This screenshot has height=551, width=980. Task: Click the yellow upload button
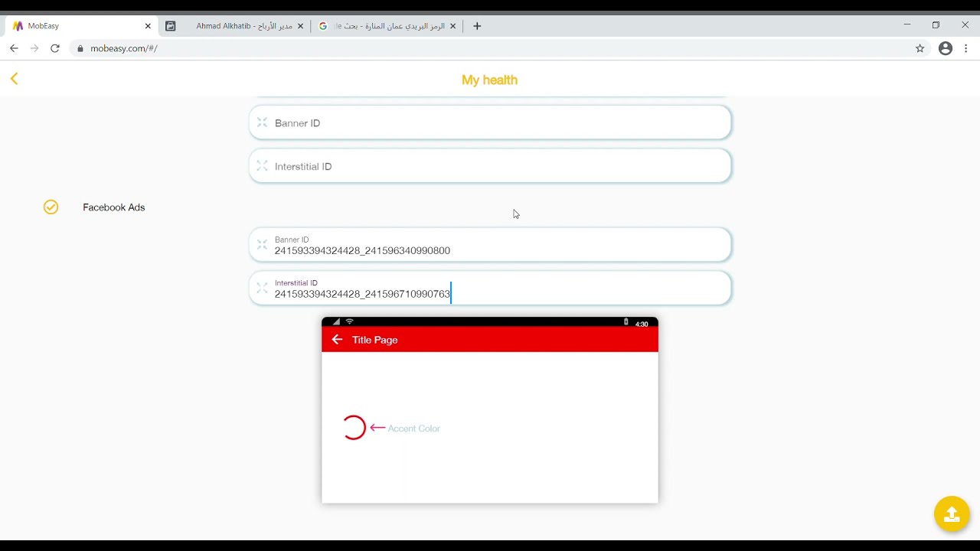click(952, 514)
